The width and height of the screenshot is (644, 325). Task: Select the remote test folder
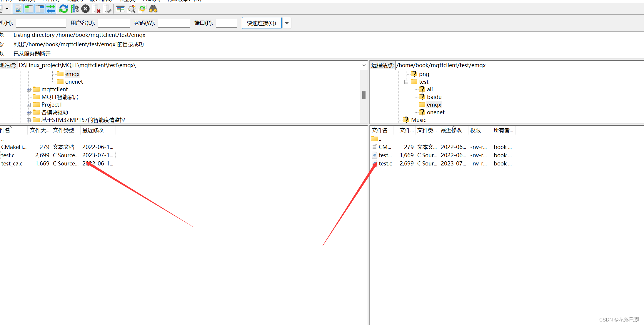tap(424, 82)
